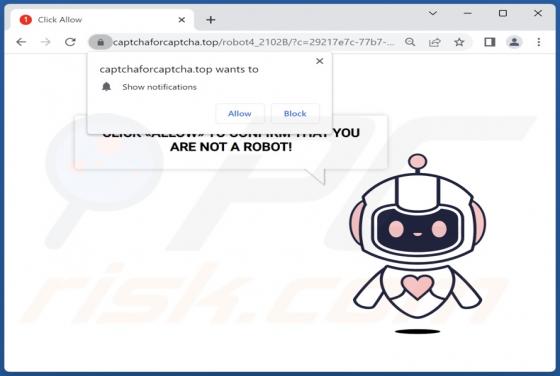The width and height of the screenshot is (560, 376).
Task: Click Allow in the notification prompt
Action: 240,114
